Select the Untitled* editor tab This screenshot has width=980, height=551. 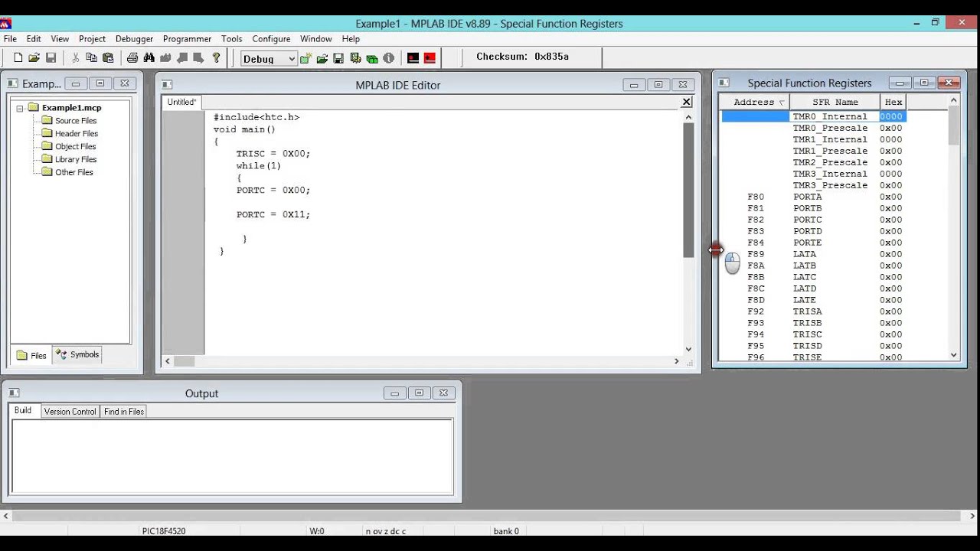(182, 102)
